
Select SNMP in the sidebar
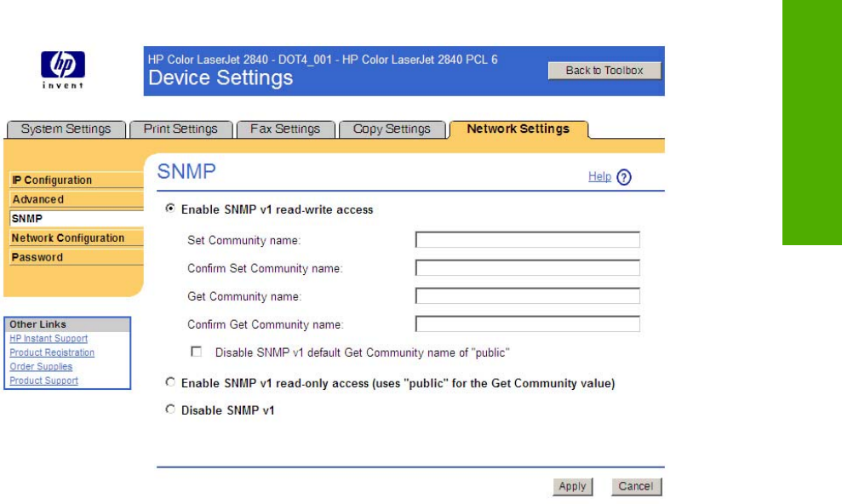point(77,219)
